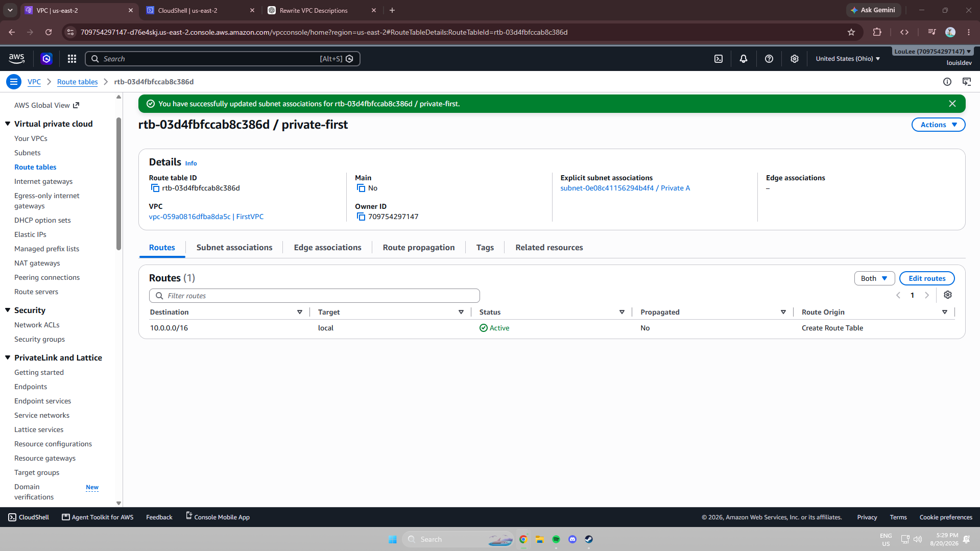Open the LouLee account menu
Screen dimensions: 980x551
(x=933, y=52)
